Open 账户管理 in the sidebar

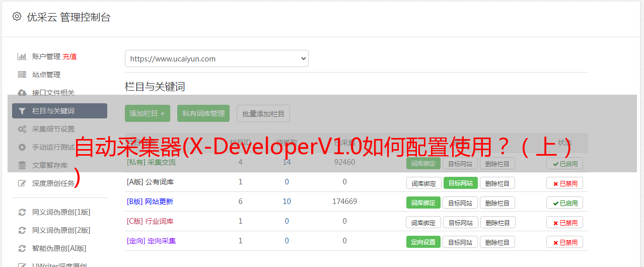[x=46, y=56]
